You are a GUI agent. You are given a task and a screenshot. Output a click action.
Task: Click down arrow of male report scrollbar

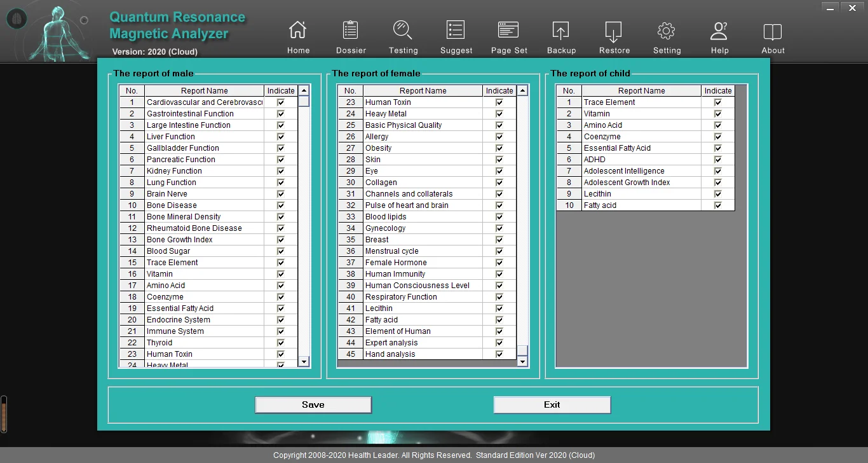tap(304, 361)
